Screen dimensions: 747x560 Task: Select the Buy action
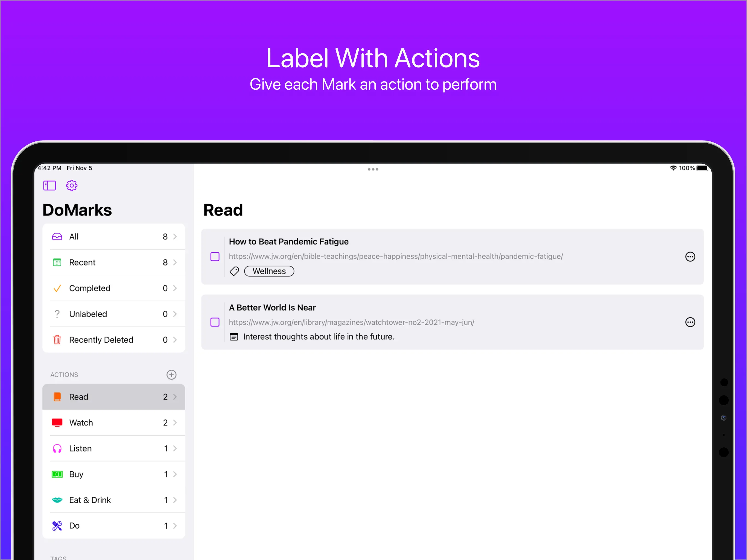click(x=76, y=474)
